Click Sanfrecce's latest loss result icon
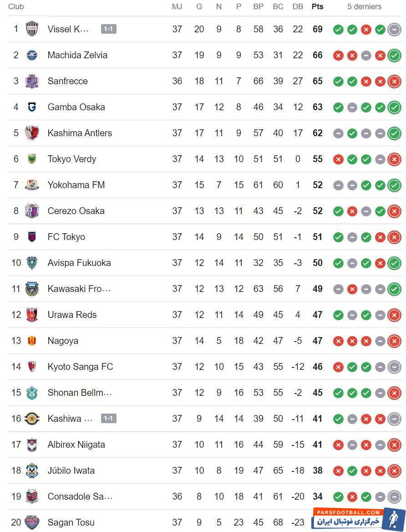Viewport: 406px width, 532px height. pyautogui.click(x=394, y=82)
